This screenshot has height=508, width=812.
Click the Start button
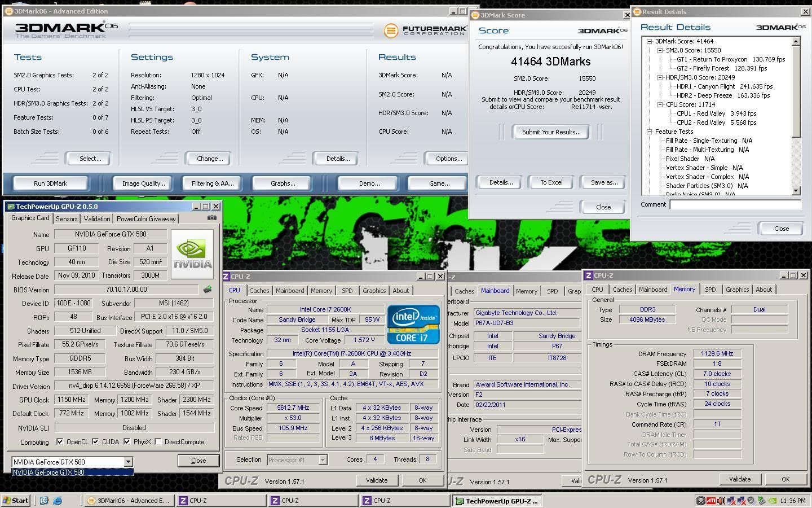tap(16, 501)
